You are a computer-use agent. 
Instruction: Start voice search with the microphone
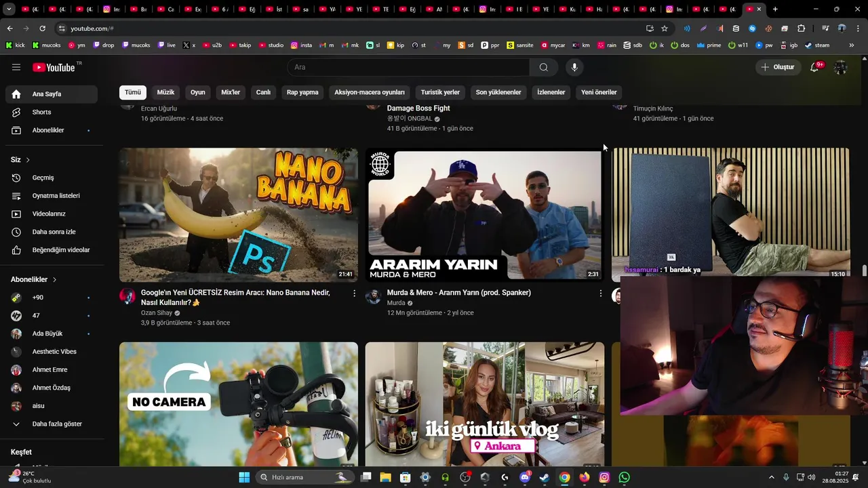[574, 67]
